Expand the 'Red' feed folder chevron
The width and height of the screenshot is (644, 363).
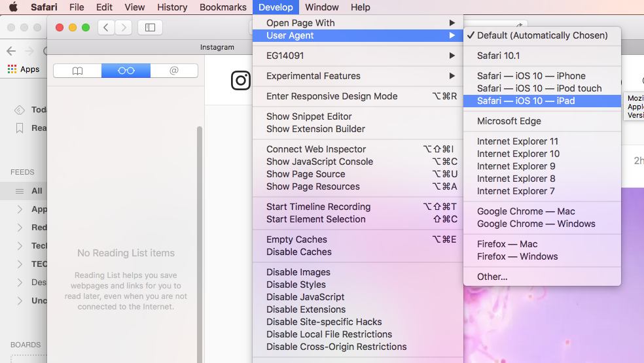tap(20, 228)
